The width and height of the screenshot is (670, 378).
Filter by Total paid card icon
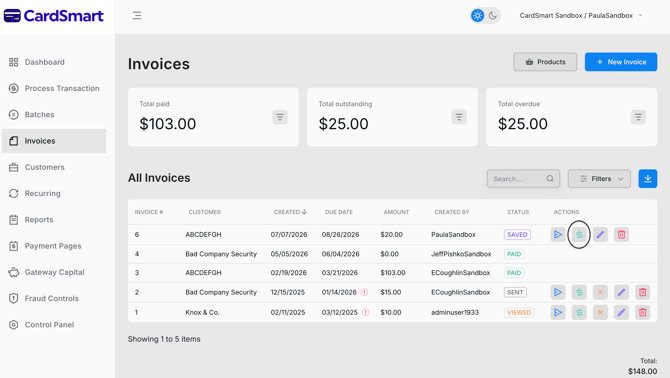click(x=280, y=117)
